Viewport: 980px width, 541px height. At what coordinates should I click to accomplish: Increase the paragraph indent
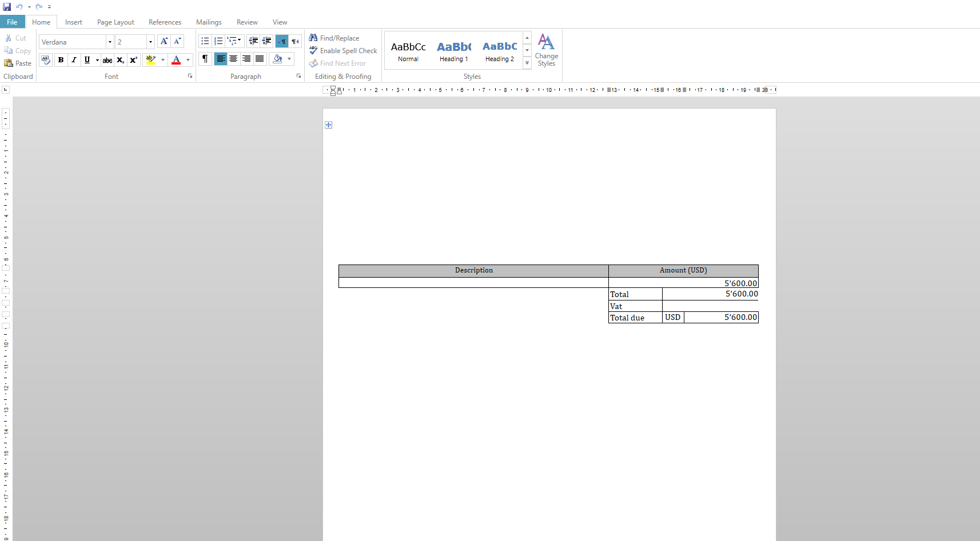[266, 41]
